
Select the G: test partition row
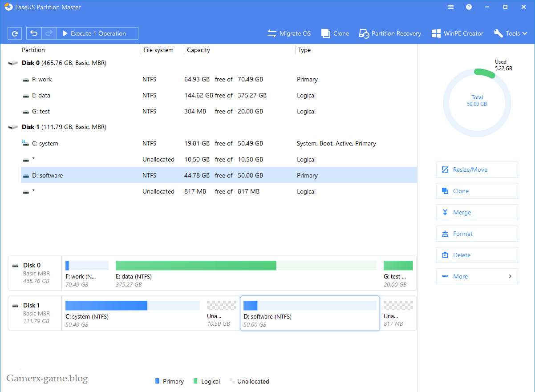point(219,111)
